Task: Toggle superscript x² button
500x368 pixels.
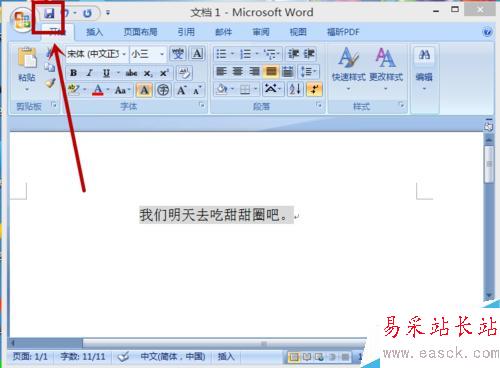Action: [x=164, y=72]
